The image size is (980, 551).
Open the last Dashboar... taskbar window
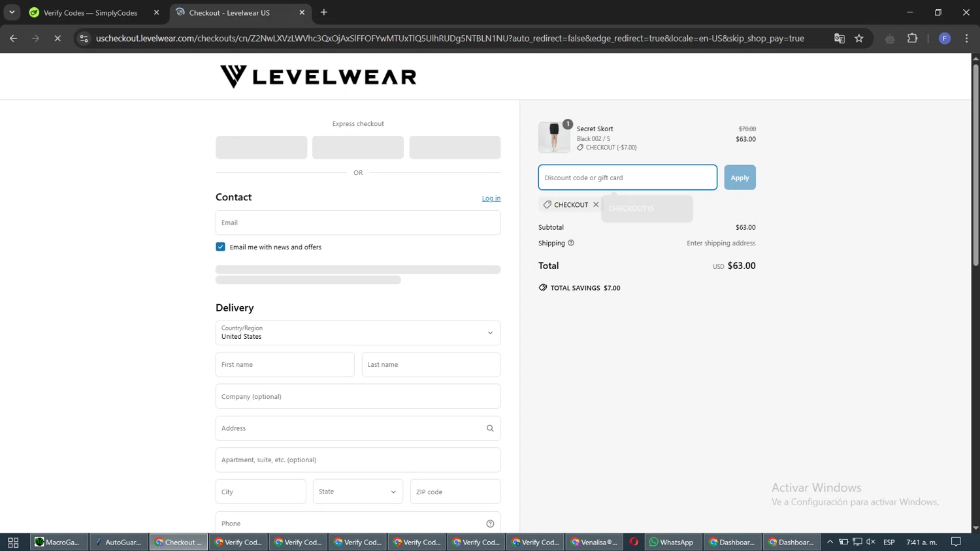[791, 542]
